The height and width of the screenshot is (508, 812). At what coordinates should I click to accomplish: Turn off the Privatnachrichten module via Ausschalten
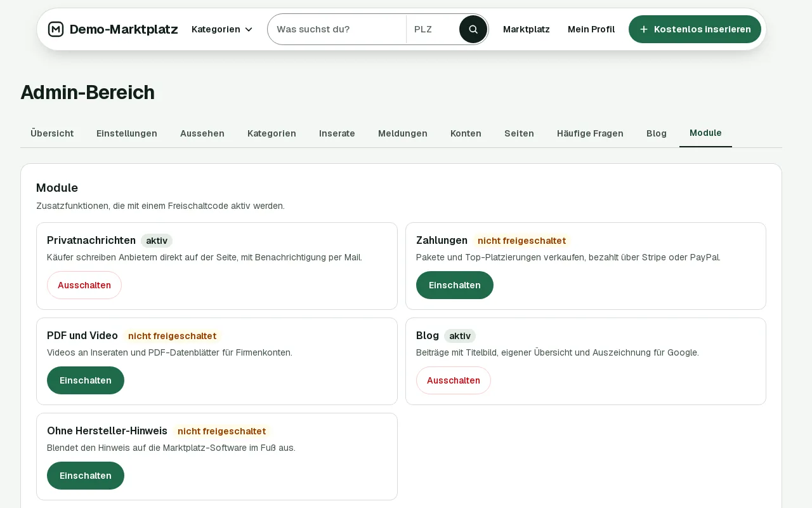coord(84,285)
